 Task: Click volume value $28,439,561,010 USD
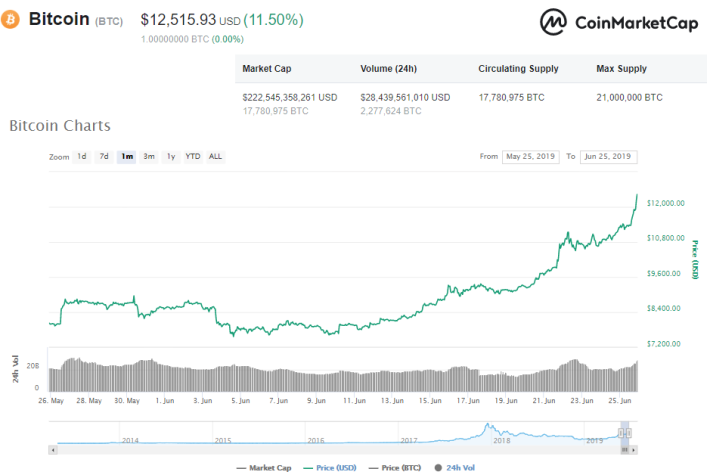[405, 97]
